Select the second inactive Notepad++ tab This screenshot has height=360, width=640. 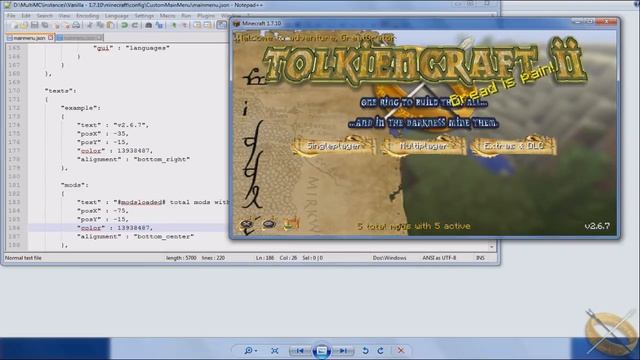point(79,38)
